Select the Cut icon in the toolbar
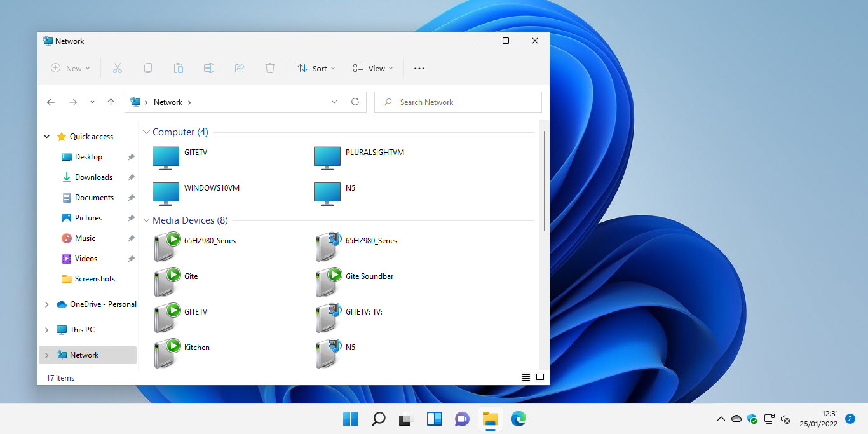This screenshot has width=868, height=434. pos(118,68)
